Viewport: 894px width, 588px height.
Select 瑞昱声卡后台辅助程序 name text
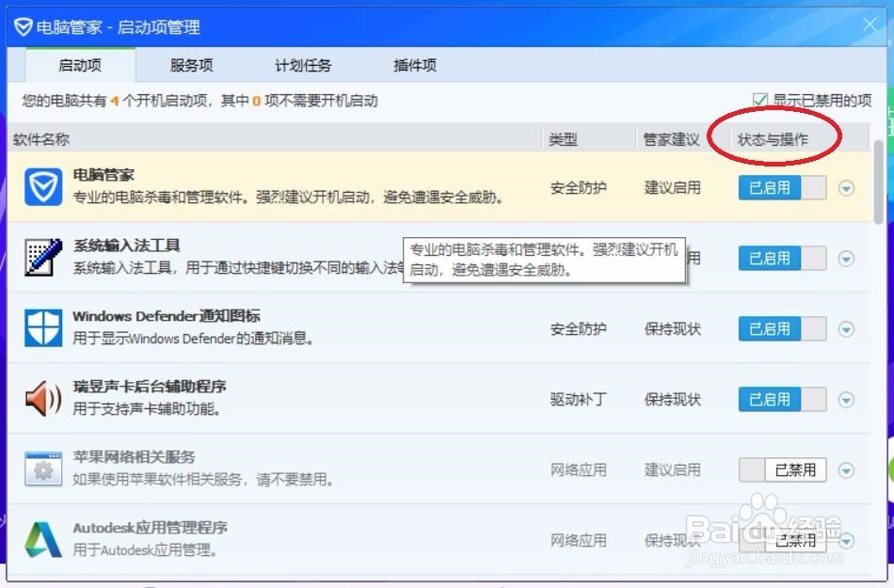click(150, 387)
